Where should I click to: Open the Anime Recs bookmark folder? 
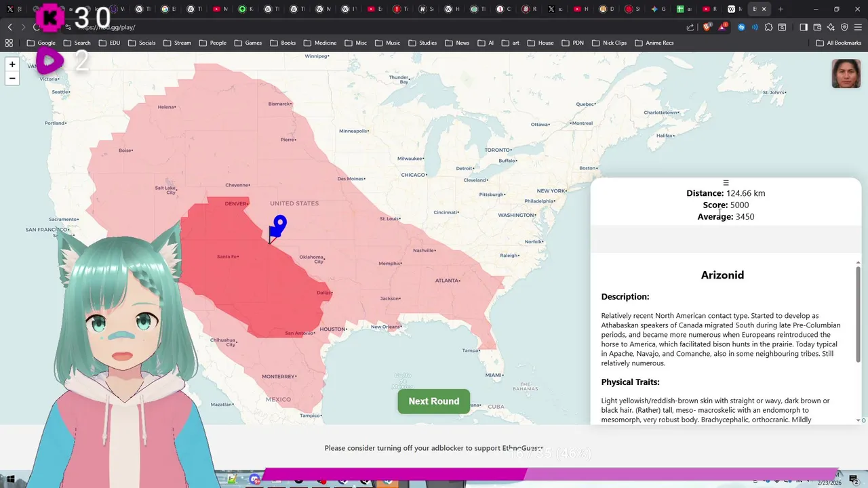[654, 43]
